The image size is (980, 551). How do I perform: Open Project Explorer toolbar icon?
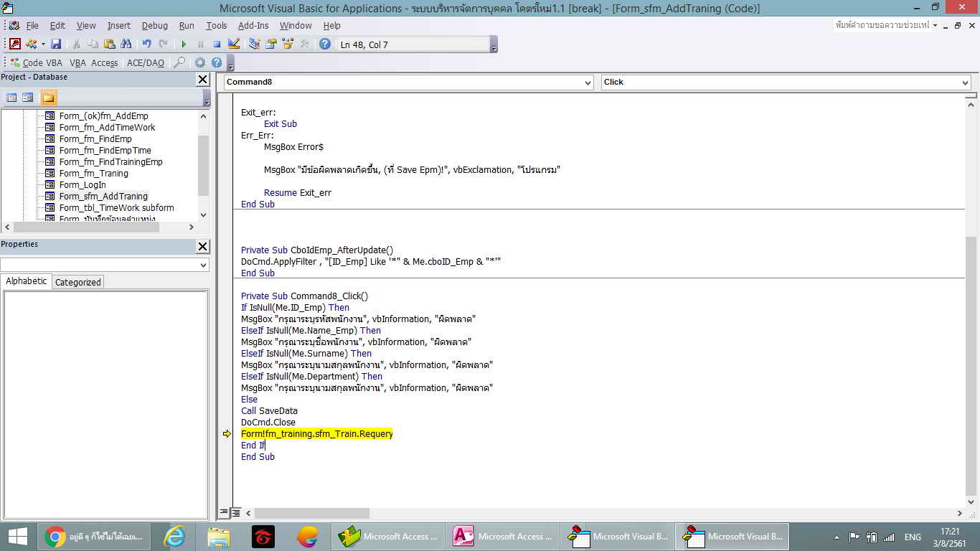click(x=254, y=44)
